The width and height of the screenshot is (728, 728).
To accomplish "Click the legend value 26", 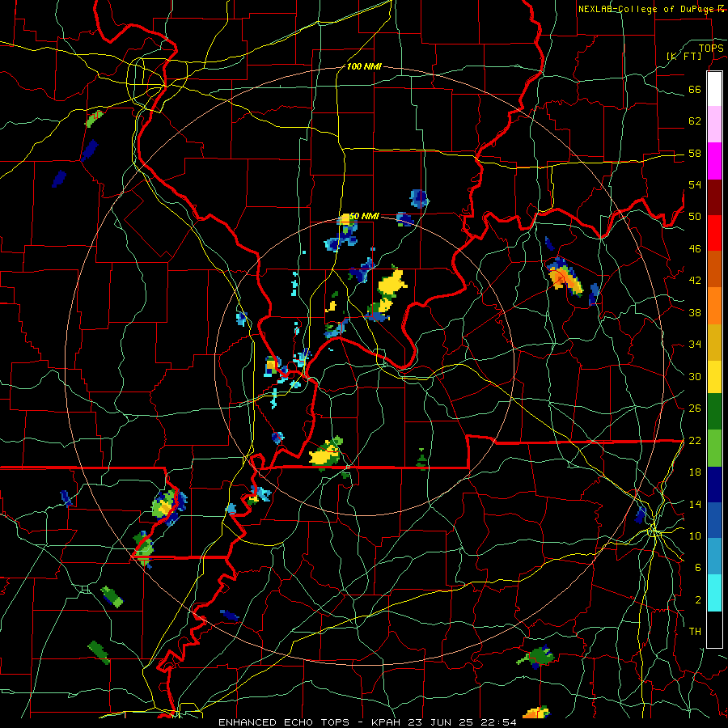I will pos(695,408).
